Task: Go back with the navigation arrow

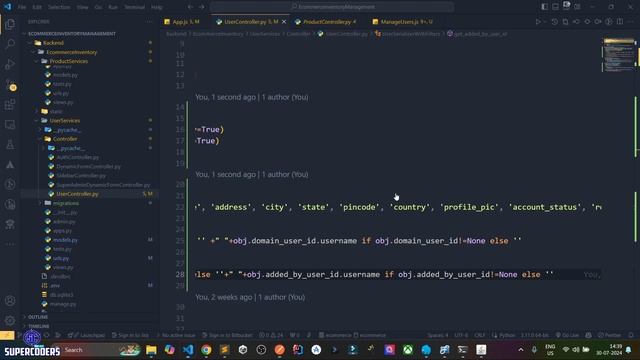Action: [x=191, y=7]
